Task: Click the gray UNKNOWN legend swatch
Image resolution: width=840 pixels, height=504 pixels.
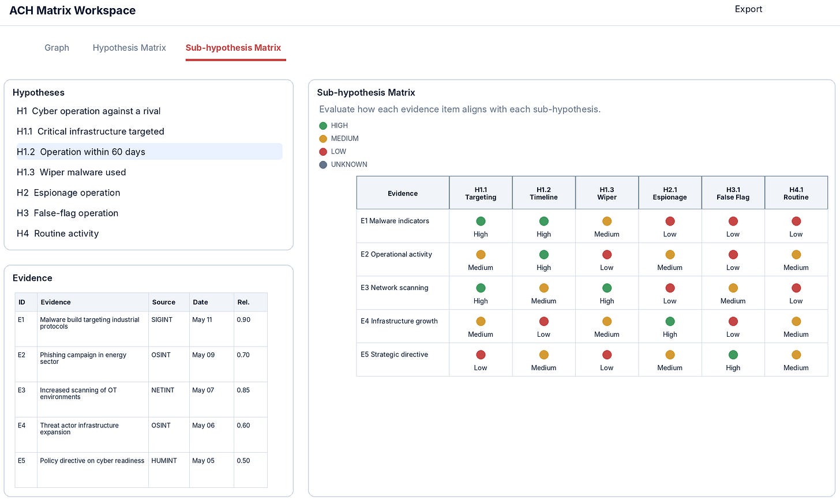Action: (x=323, y=165)
